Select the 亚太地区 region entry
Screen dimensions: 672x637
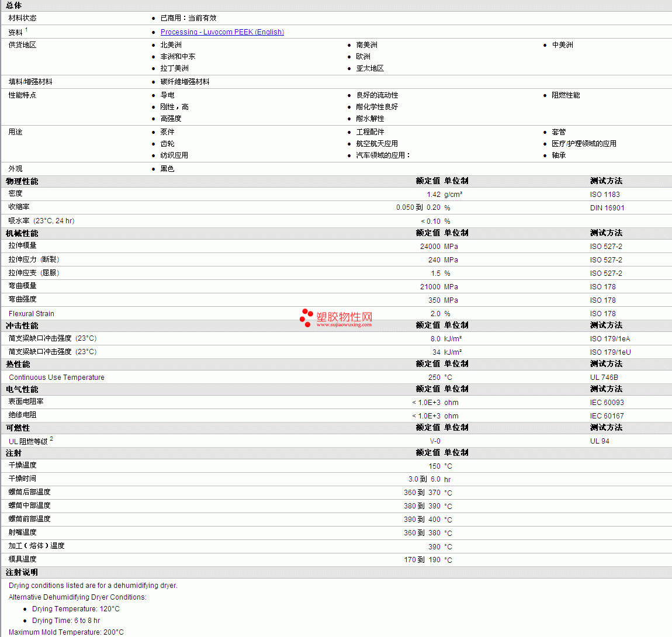370,68
